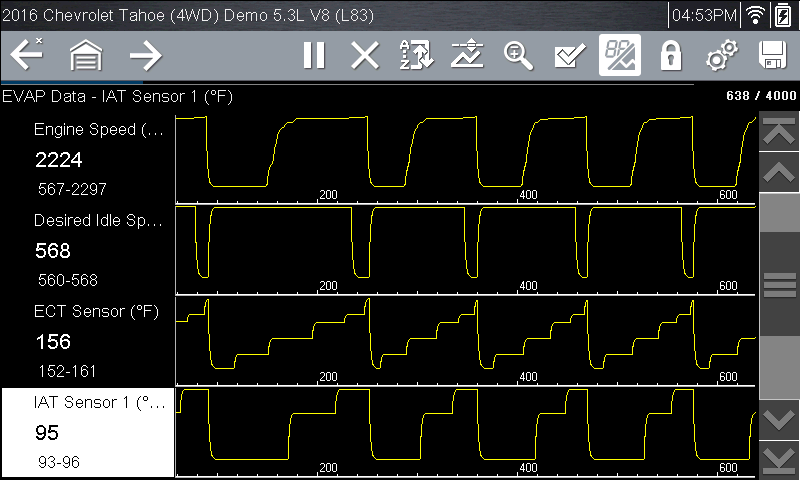Open the custom data list checkmark icon
This screenshot has width=800, height=480.
pyautogui.click(x=569, y=56)
